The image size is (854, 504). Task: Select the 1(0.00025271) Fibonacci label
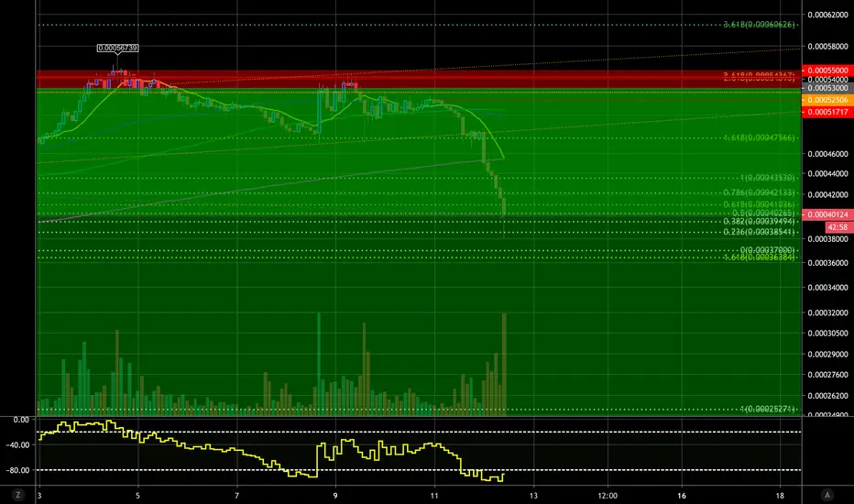(767, 410)
